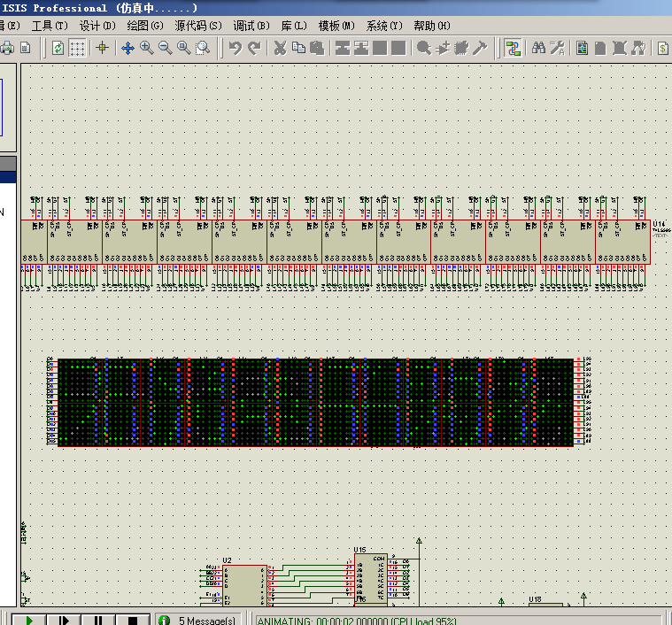Open the 绘图(G) menu
Screen dimensions: 672x625
coord(145,26)
